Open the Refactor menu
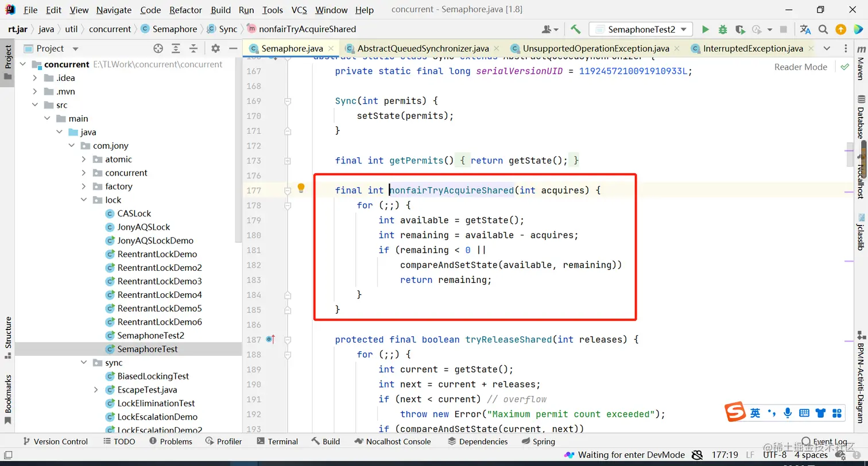This screenshot has width=868, height=466. tap(186, 10)
